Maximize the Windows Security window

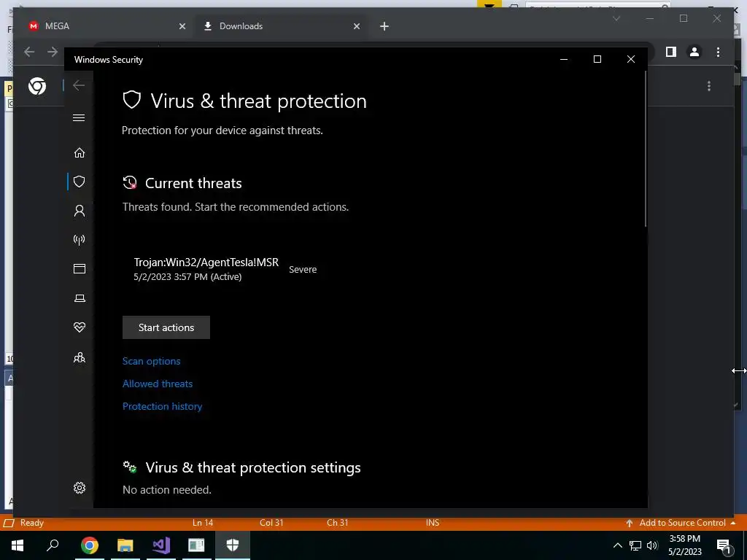pos(597,59)
